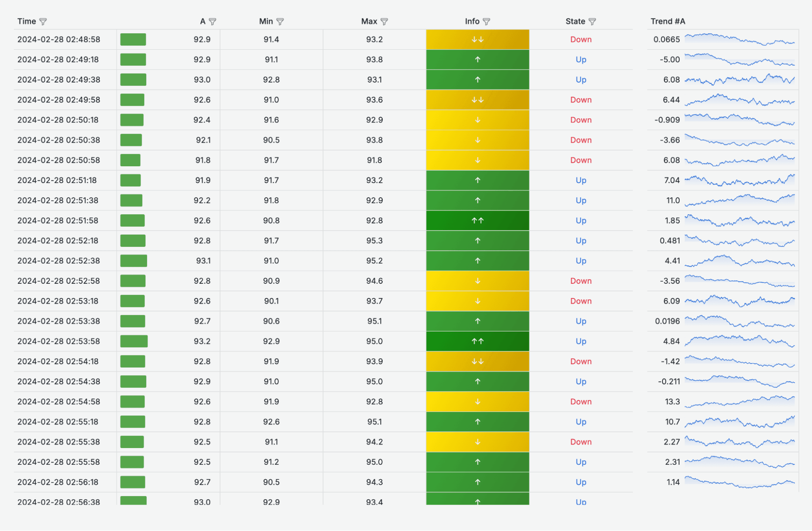Open the Min column filter
The image size is (812, 531).
click(x=280, y=21)
